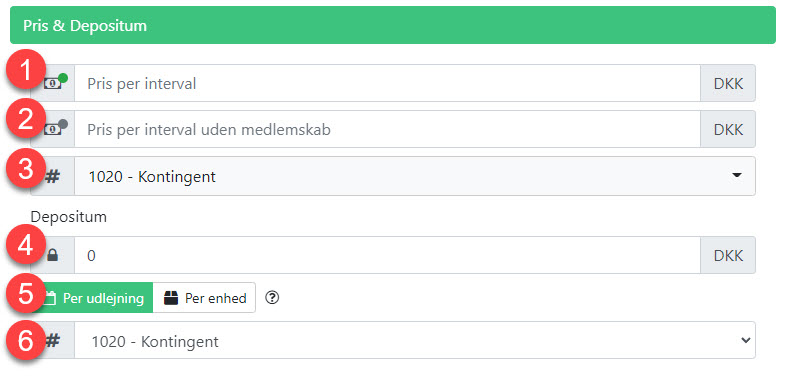Click the DKK suffix of Pris per interval
786x379 pixels.
point(728,83)
